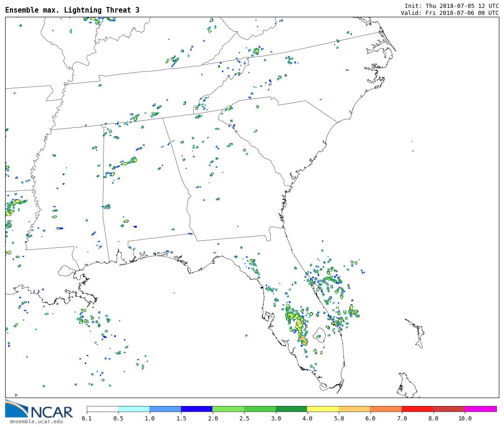
Task: Select the light blue 1.0–1.5 colorbar segment
Action: 166,409
